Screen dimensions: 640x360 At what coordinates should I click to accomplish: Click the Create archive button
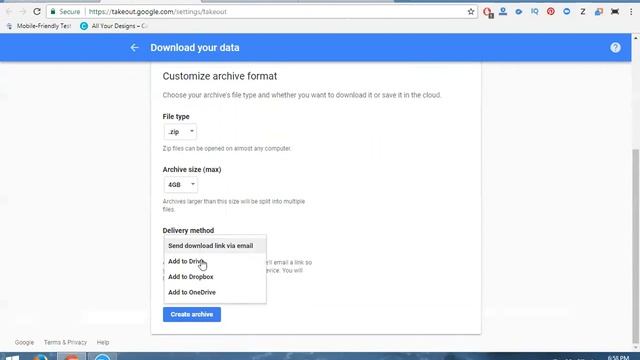pos(192,314)
